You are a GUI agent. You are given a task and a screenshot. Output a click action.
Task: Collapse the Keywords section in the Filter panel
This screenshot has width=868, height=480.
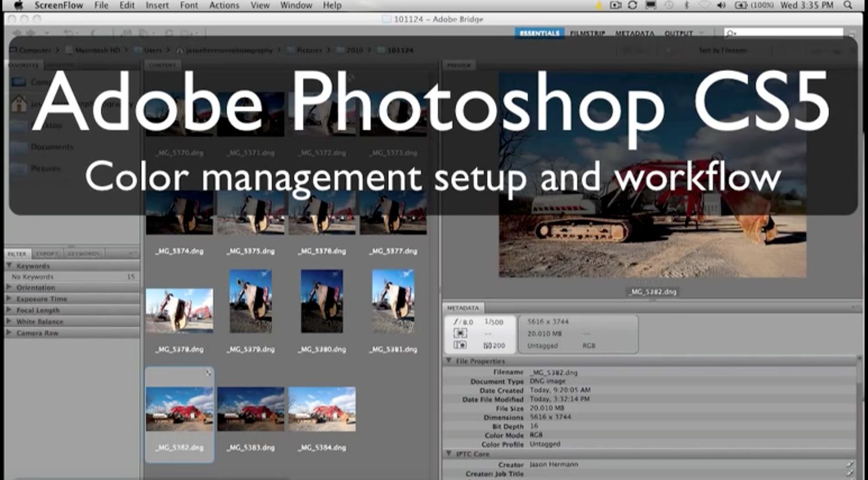(8, 265)
